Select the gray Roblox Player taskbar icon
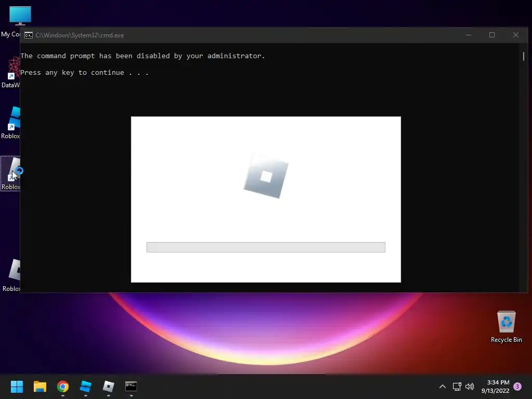Image resolution: width=532 pixels, height=399 pixels. point(108,387)
